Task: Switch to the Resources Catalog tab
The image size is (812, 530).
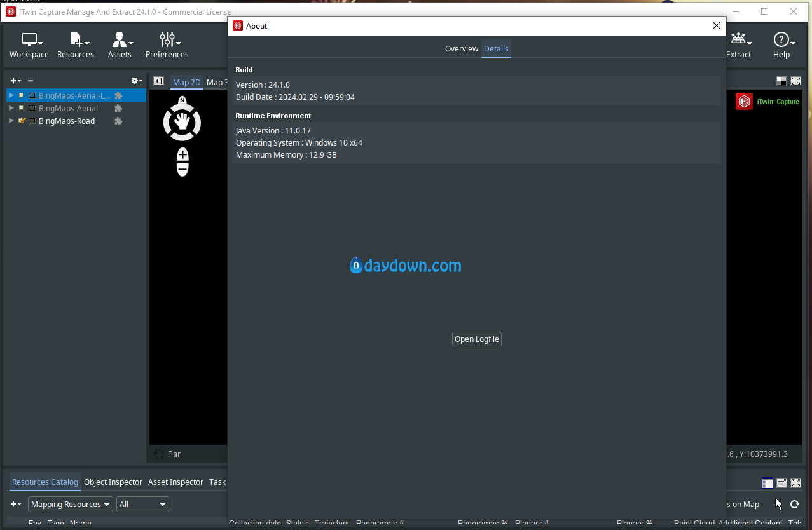Action: pyautogui.click(x=45, y=482)
